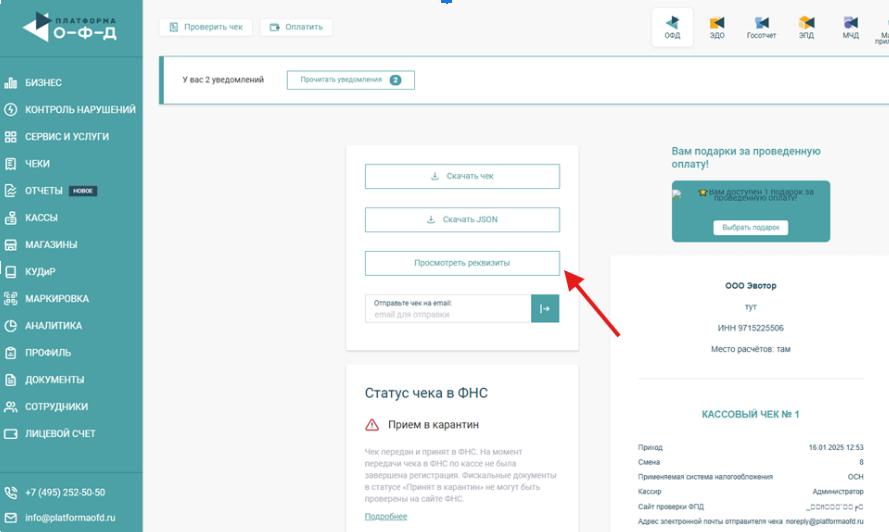
Task: Click the КУДиР book icon
Action: pos(10,272)
